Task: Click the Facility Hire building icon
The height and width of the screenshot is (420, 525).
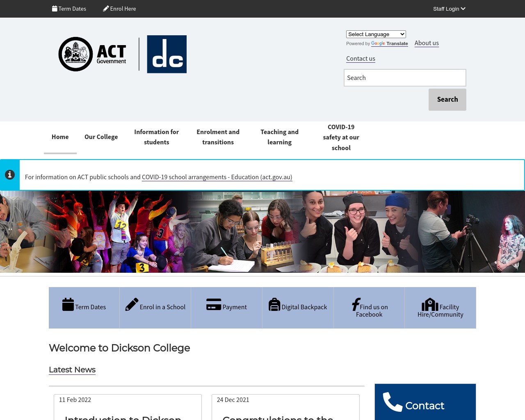Action: coord(430,304)
